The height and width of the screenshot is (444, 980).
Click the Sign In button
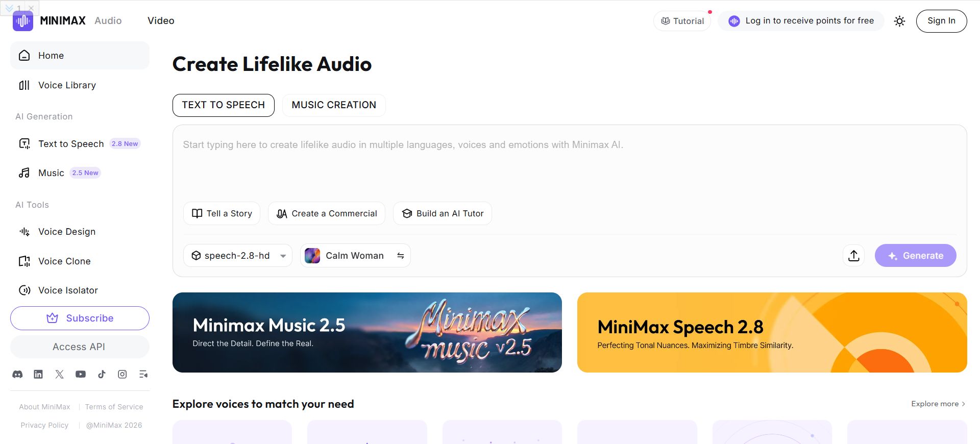941,21
